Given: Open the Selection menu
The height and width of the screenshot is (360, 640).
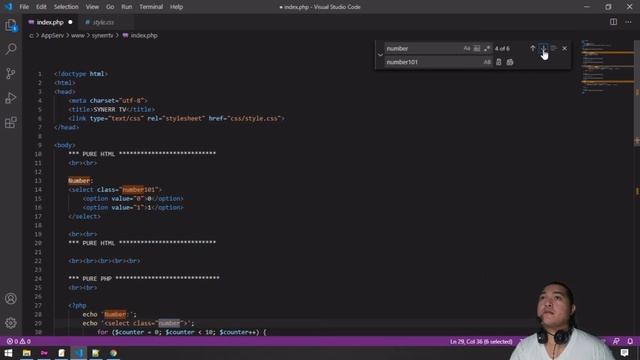Looking at the screenshot, I should pos(66,7).
